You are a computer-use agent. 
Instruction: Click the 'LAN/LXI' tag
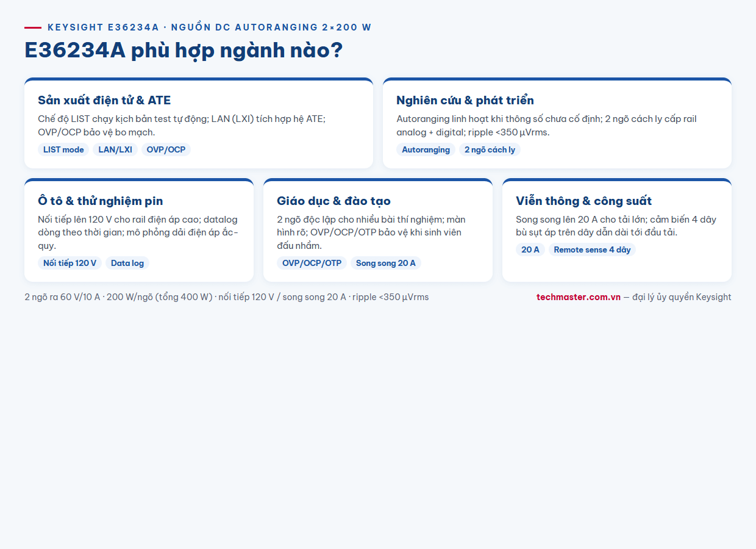115,149
